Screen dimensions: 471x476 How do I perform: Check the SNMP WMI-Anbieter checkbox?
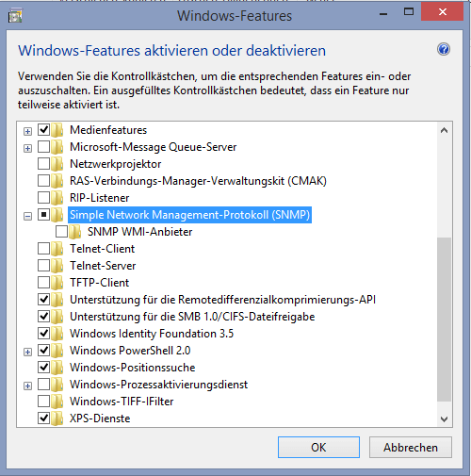click(x=61, y=231)
